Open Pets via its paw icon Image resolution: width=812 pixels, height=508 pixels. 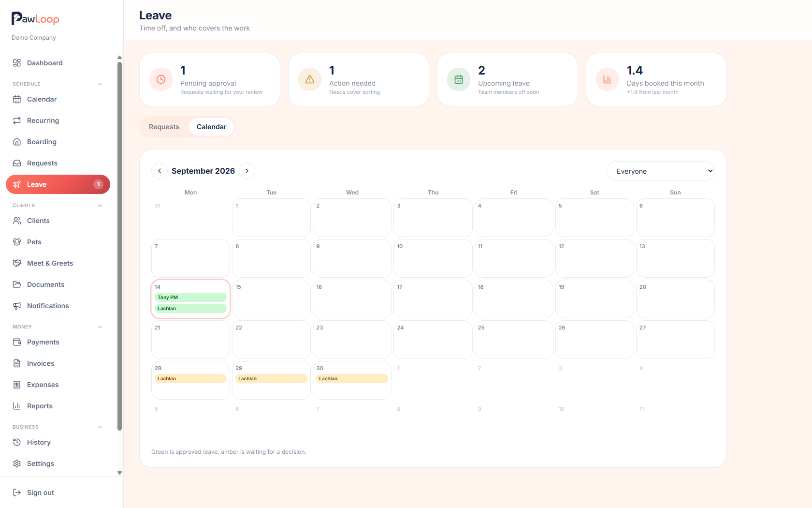tap(17, 242)
